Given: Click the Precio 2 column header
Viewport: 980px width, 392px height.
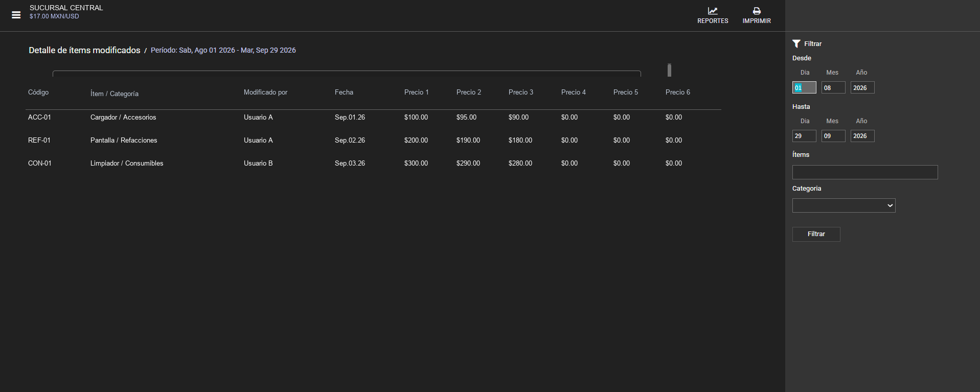Looking at the screenshot, I should [x=469, y=93].
